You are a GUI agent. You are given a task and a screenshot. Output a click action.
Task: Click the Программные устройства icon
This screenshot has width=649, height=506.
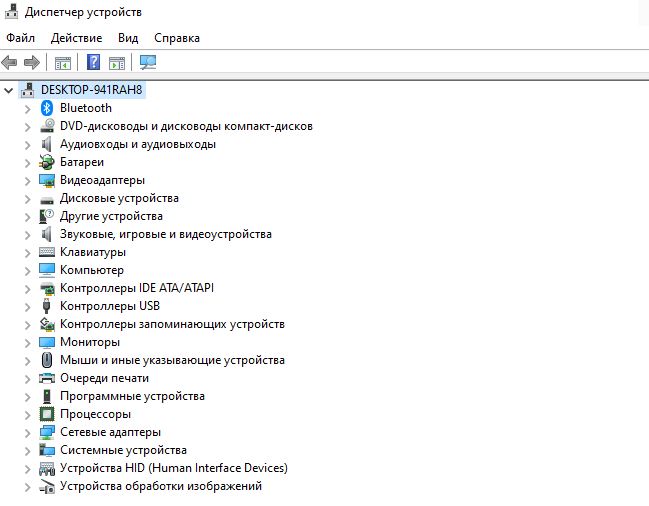(47, 396)
